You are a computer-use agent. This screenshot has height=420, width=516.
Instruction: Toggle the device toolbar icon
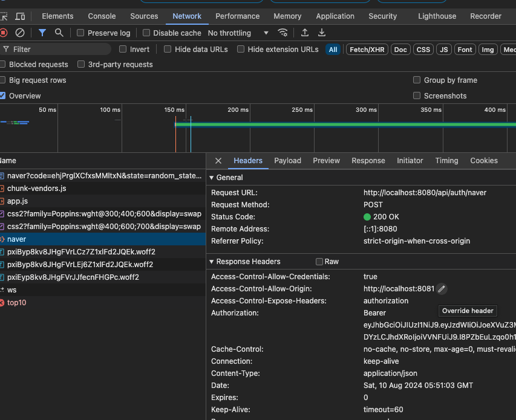tap(20, 16)
